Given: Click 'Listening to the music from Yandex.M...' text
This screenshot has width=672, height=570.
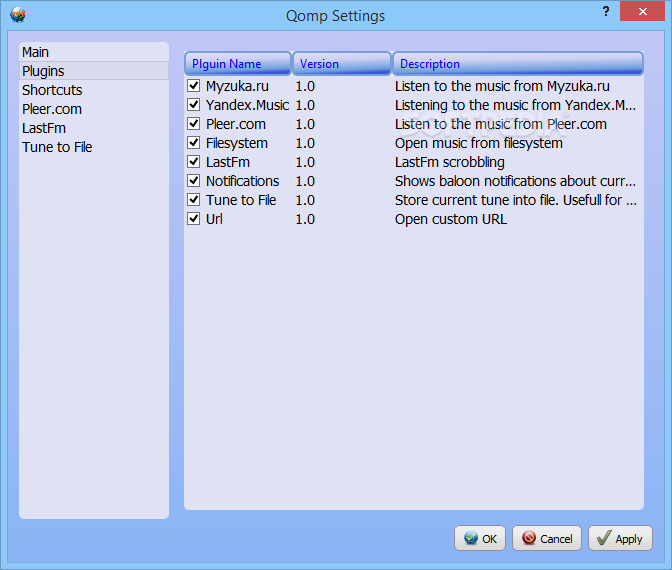Looking at the screenshot, I should pos(516,105).
